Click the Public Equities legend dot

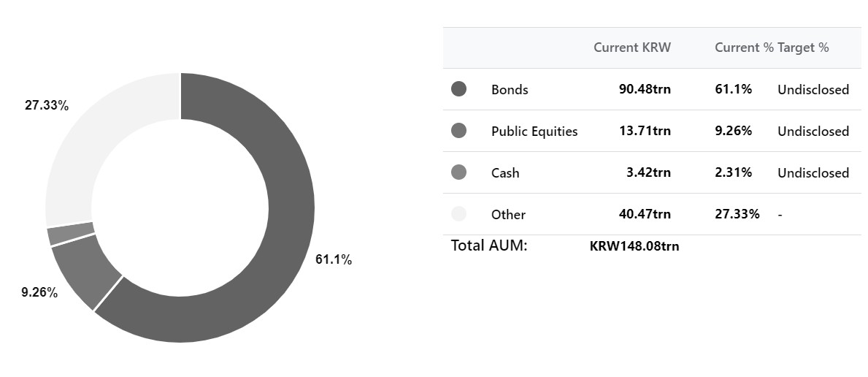459,130
